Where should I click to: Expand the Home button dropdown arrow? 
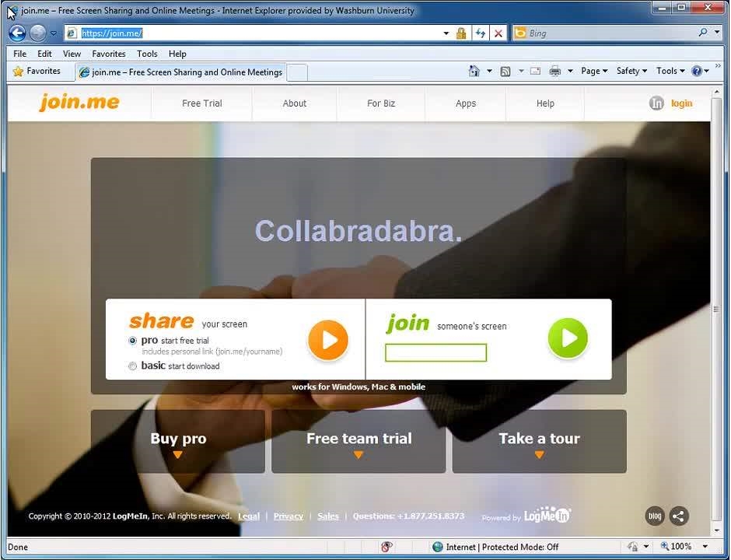489,71
